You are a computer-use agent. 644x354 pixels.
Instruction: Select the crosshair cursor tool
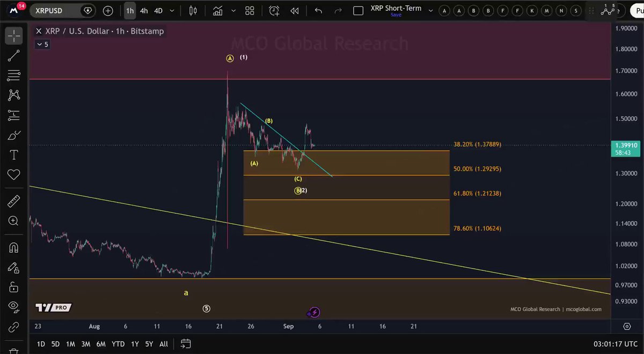[14, 35]
